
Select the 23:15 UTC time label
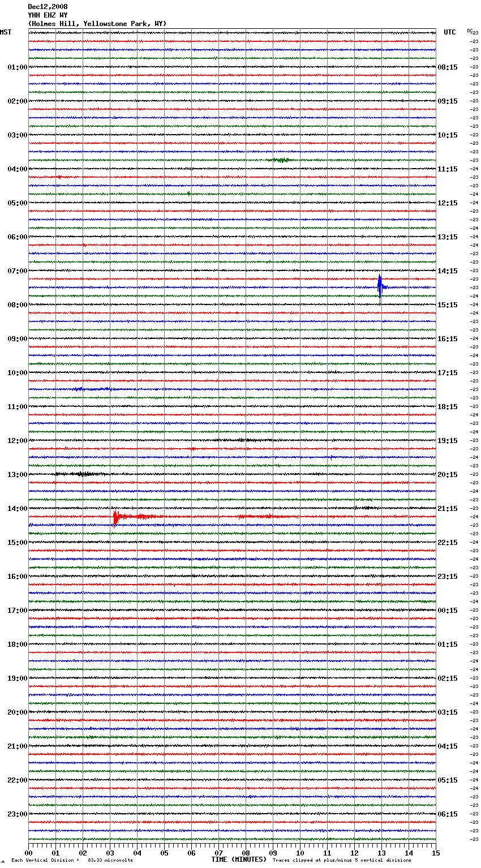tap(448, 577)
